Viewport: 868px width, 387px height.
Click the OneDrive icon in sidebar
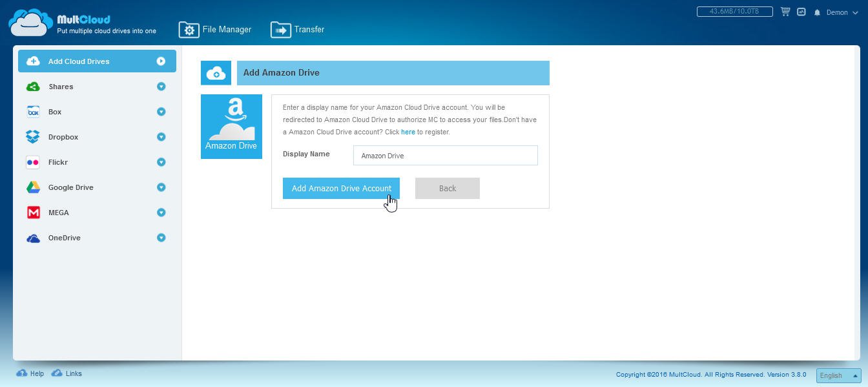(33, 238)
